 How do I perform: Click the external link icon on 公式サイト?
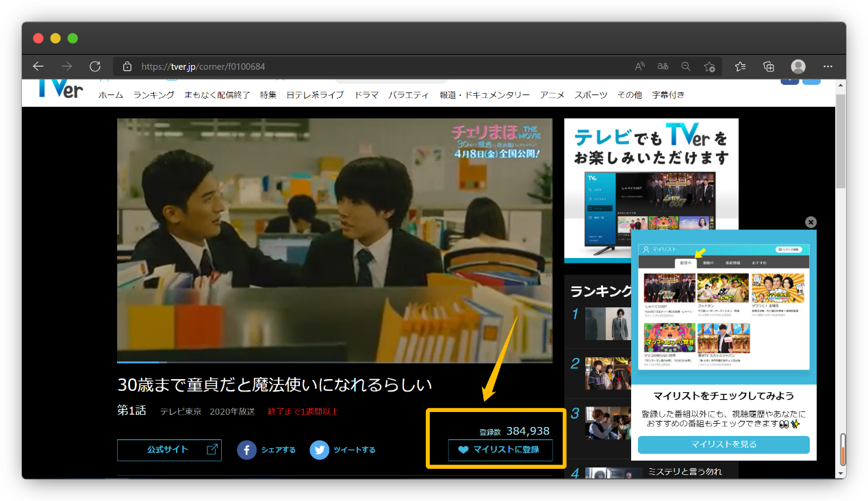tap(212, 450)
